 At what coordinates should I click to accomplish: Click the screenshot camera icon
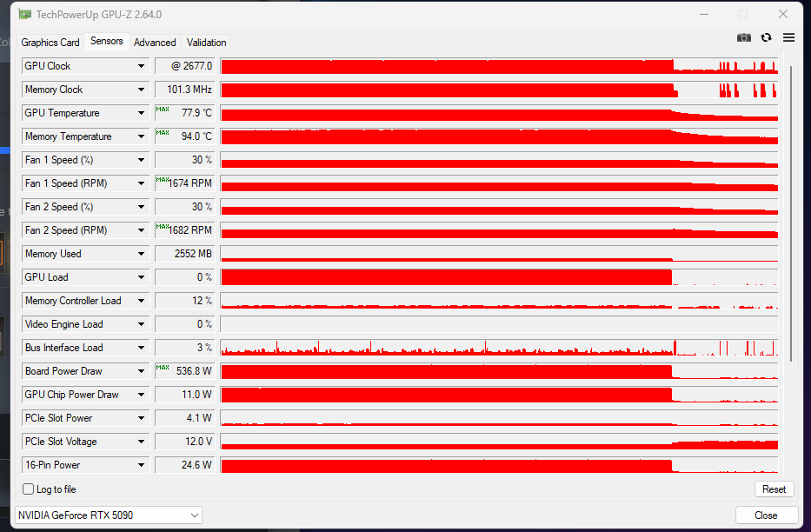(x=743, y=38)
